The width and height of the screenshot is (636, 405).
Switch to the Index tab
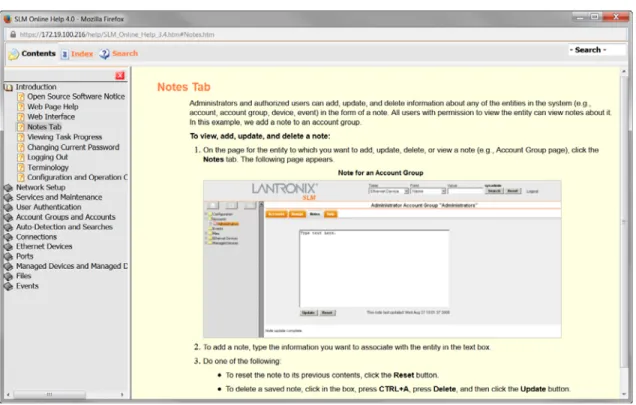click(x=82, y=54)
